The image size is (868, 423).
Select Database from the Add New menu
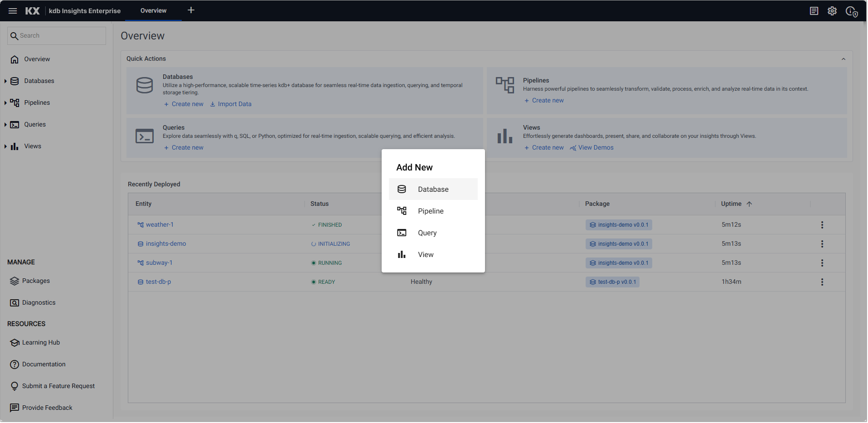(432, 189)
